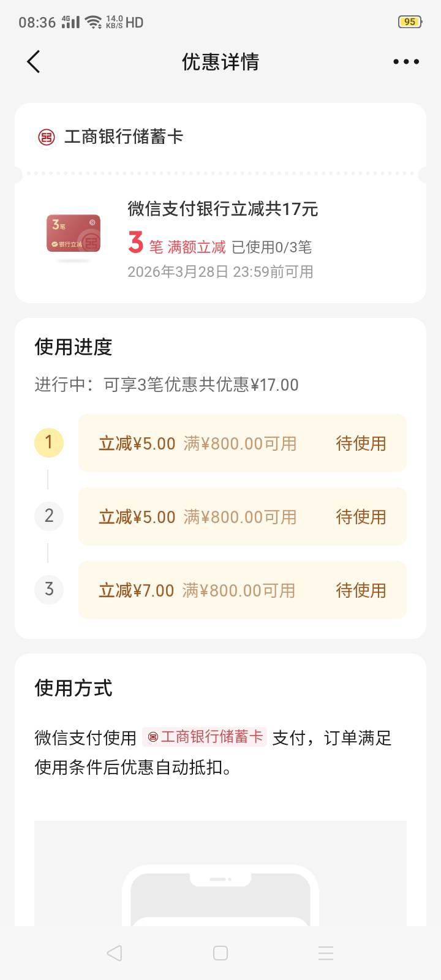Tap 待使用 status on second coupon
The image size is (441, 980).
[x=361, y=517]
